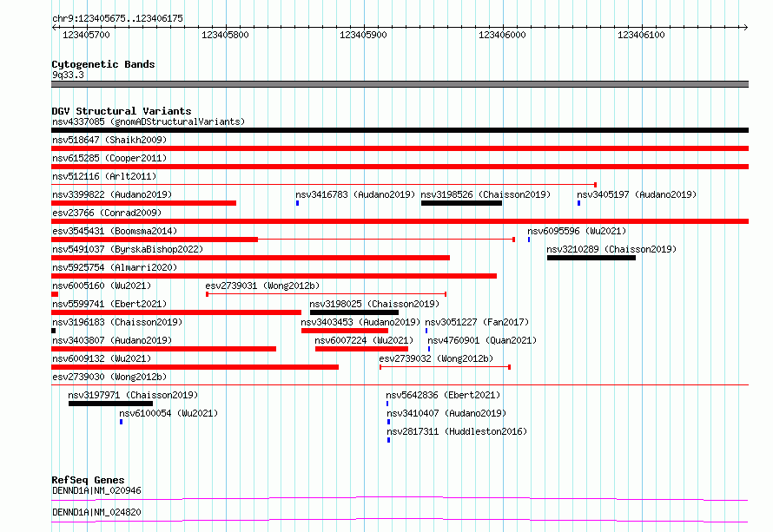Click the right arrow at the ruler end
The height and width of the screenshot is (532, 773).
(746, 27)
